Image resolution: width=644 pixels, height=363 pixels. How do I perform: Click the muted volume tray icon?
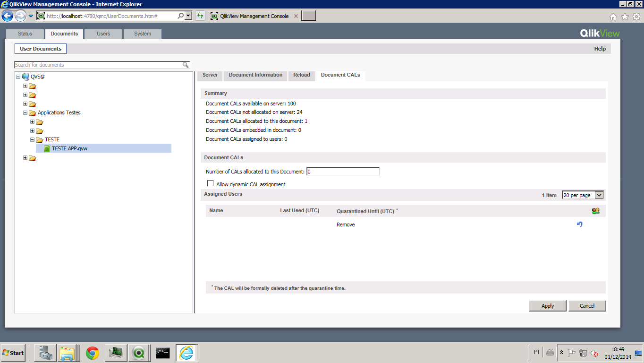(x=594, y=353)
